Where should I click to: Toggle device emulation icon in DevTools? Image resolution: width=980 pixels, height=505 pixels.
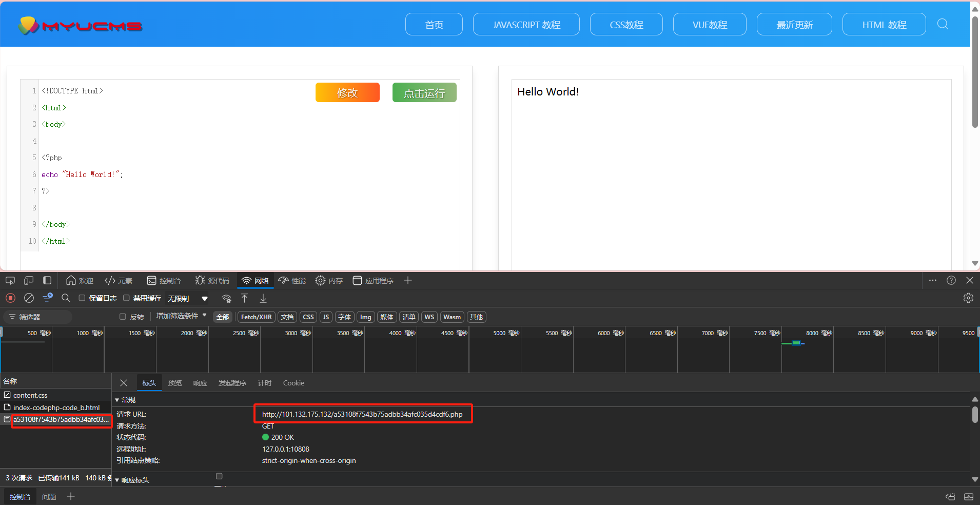(29, 280)
